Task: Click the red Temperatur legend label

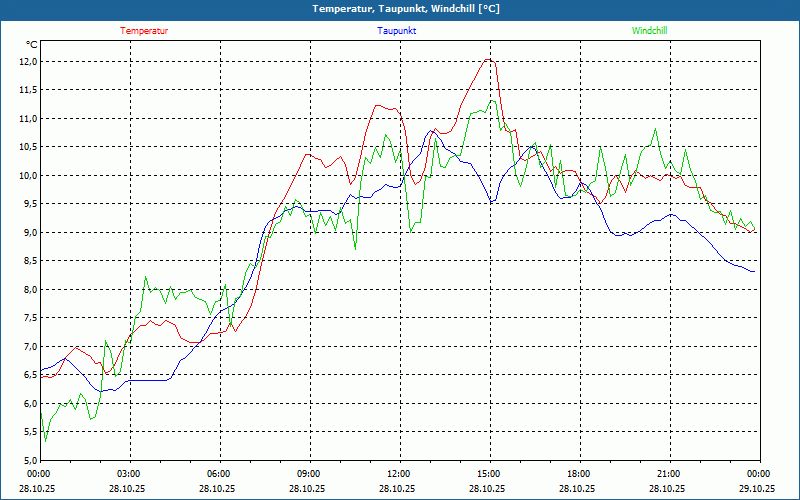Action: (144, 31)
